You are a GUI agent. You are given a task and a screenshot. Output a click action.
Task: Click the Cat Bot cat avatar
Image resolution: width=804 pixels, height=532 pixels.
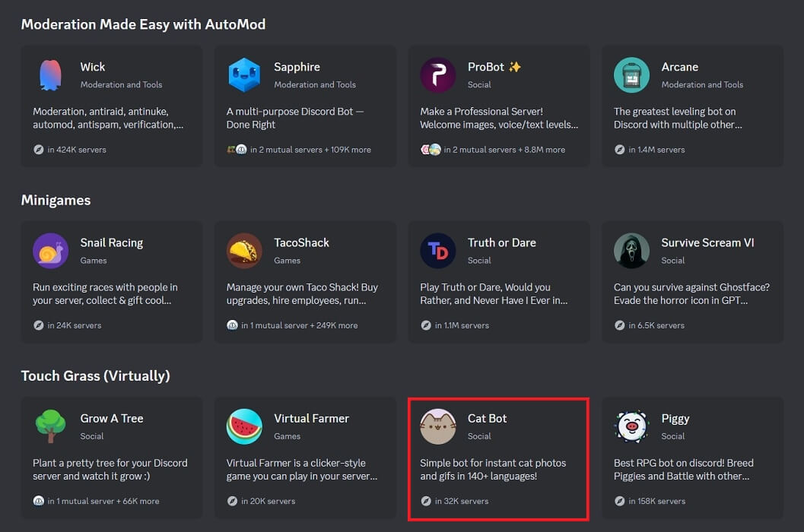pyautogui.click(x=437, y=426)
